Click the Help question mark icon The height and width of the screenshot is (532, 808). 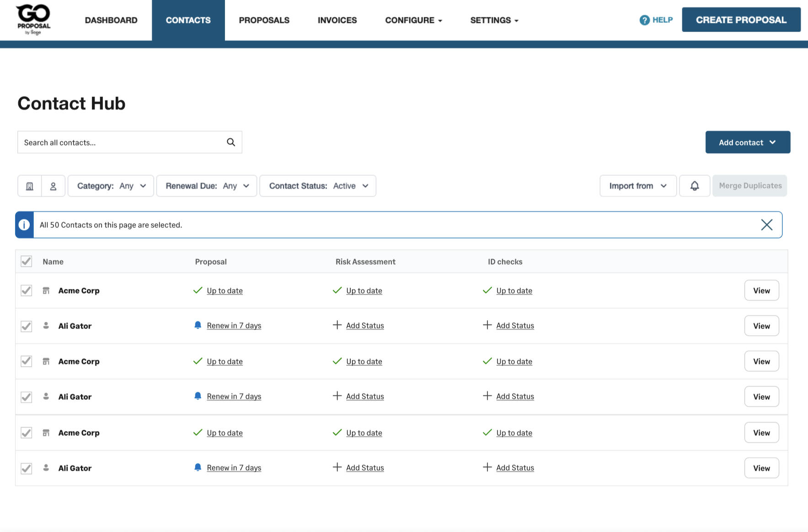644,20
